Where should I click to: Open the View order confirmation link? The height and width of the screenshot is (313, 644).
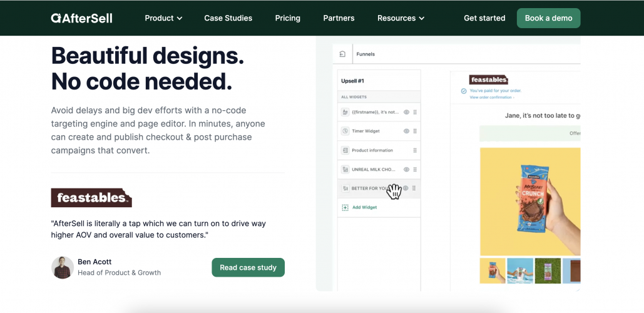[x=492, y=98]
